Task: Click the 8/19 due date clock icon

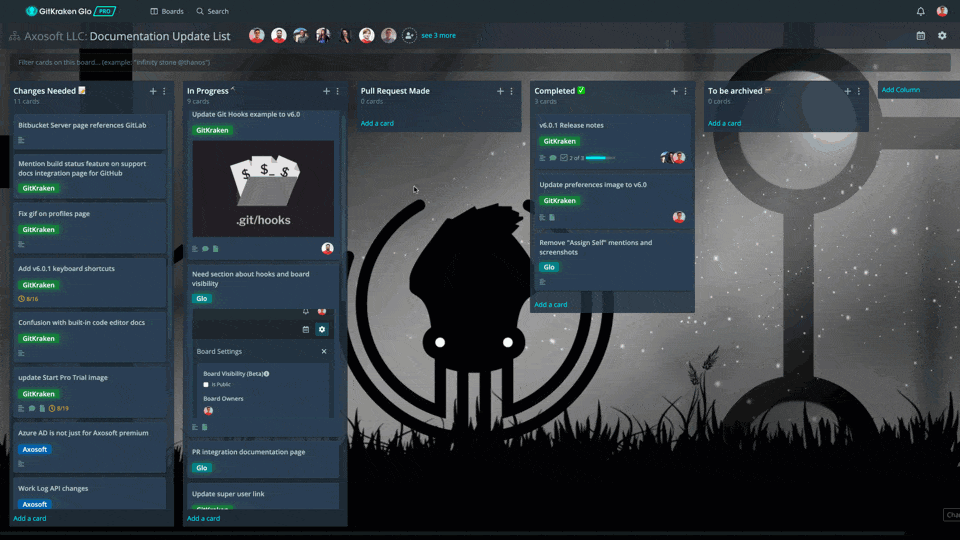Action: (x=52, y=408)
